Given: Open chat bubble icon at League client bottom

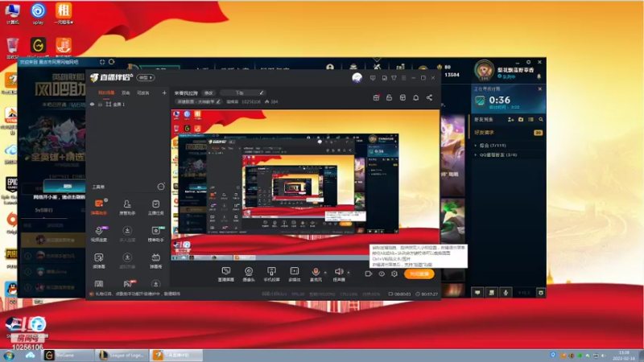Looking at the screenshot, I should pos(477,293).
